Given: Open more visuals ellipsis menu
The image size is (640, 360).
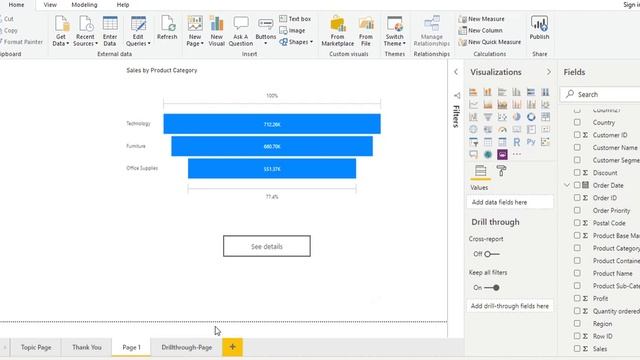Looking at the screenshot, I should (517, 154).
